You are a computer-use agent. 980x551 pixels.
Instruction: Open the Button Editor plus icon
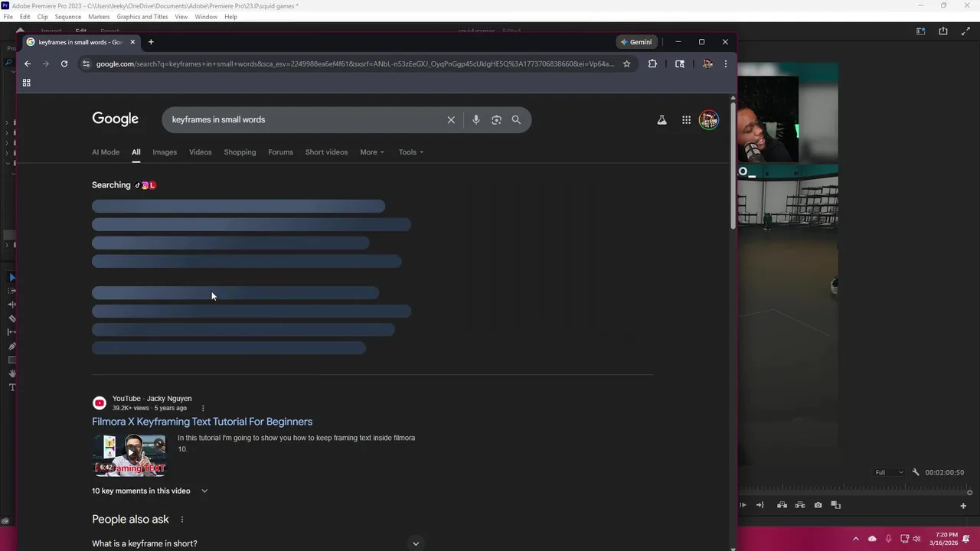coord(963,505)
